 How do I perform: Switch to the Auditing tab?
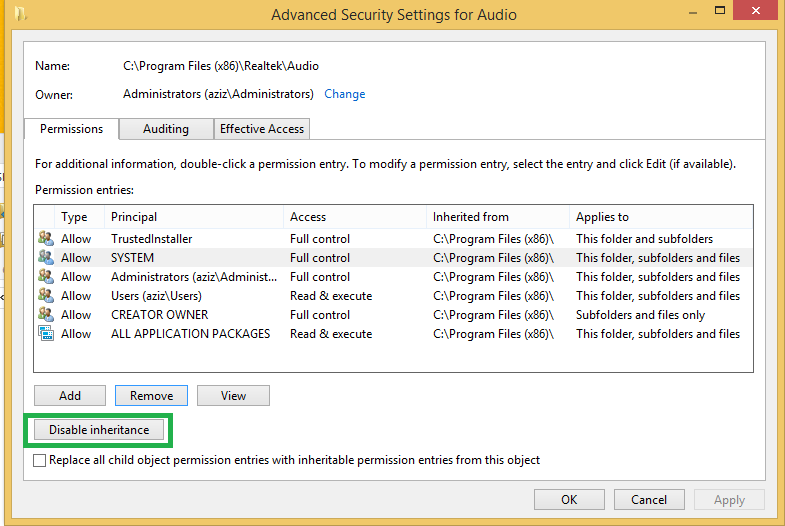coord(166,129)
